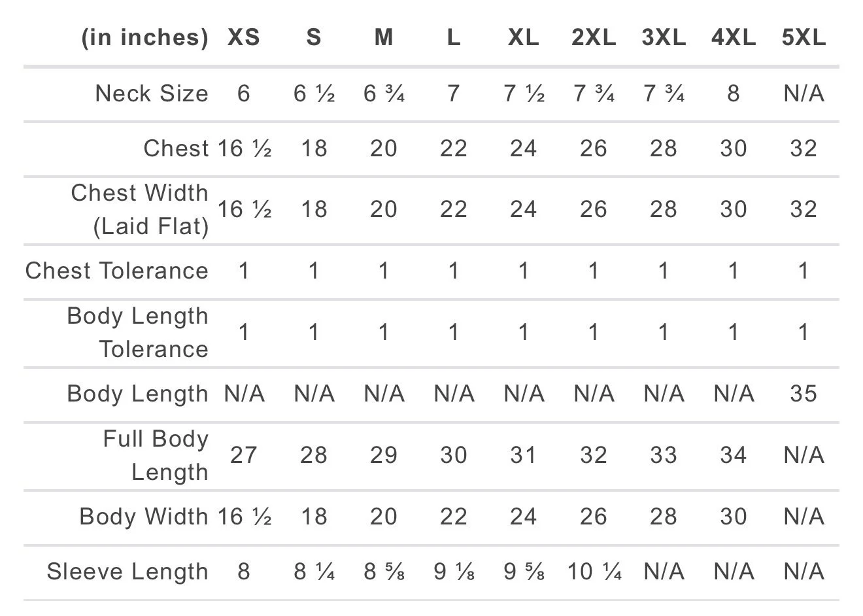The height and width of the screenshot is (616, 863).
Task: Select the XL full body length 31
Action: pyautogui.click(x=523, y=455)
